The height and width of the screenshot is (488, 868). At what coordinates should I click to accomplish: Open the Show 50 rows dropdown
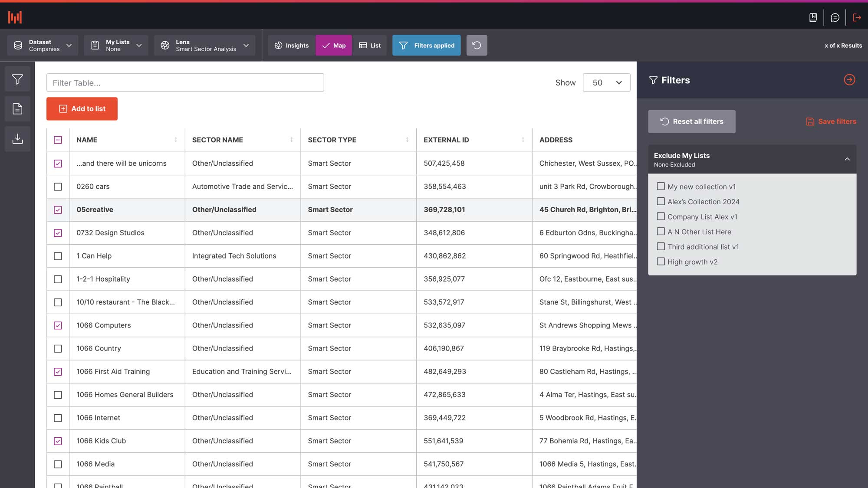(x=606, y=82)
